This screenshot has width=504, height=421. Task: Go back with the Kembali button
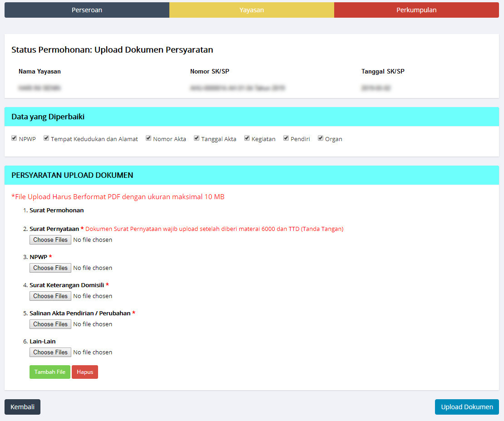point(22,407)
